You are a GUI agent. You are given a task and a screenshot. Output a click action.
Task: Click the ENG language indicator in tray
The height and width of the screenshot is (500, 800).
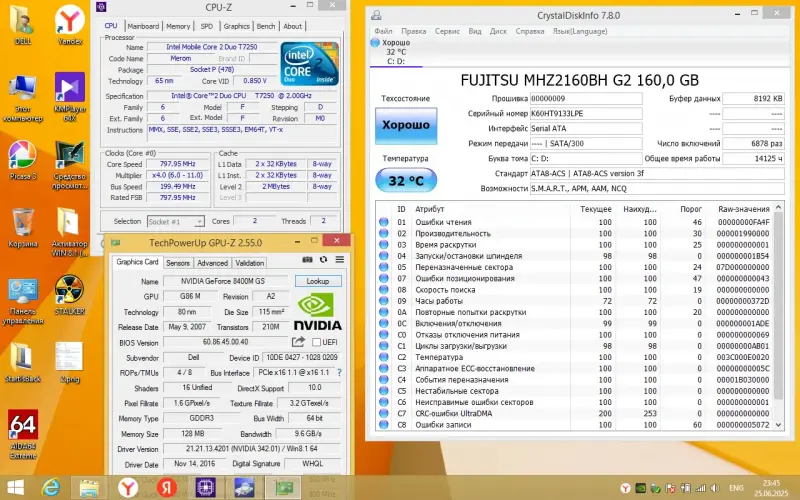coord(736,488)
